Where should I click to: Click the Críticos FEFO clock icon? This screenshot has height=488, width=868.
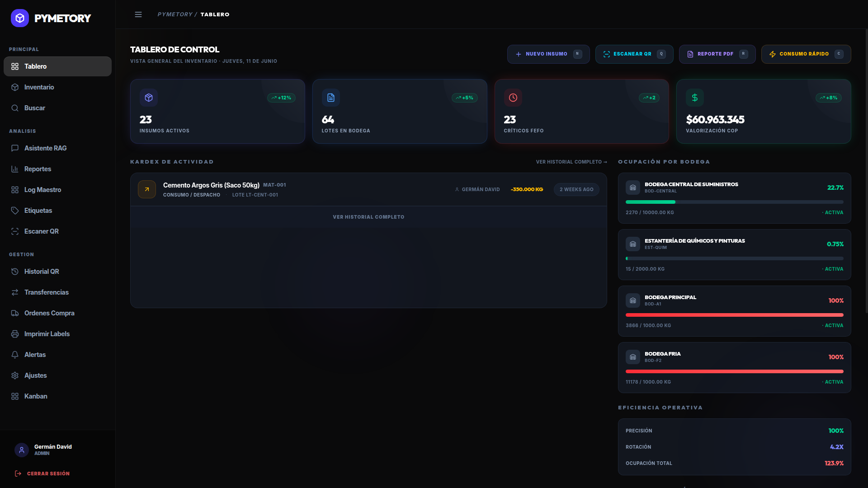pyautogui.click(x=513, y=98)
